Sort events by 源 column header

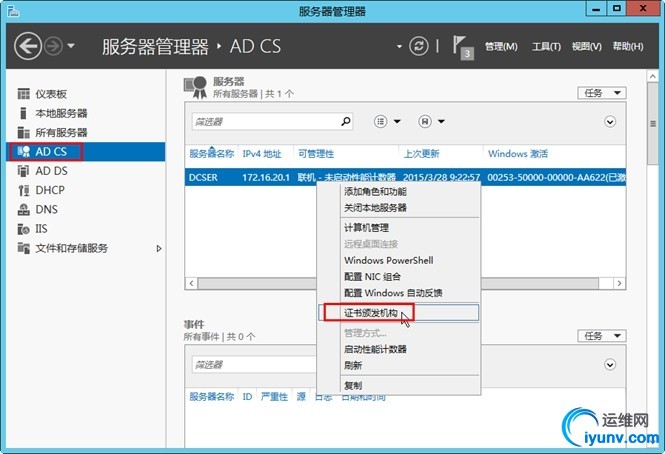click(x=301, y=397)
